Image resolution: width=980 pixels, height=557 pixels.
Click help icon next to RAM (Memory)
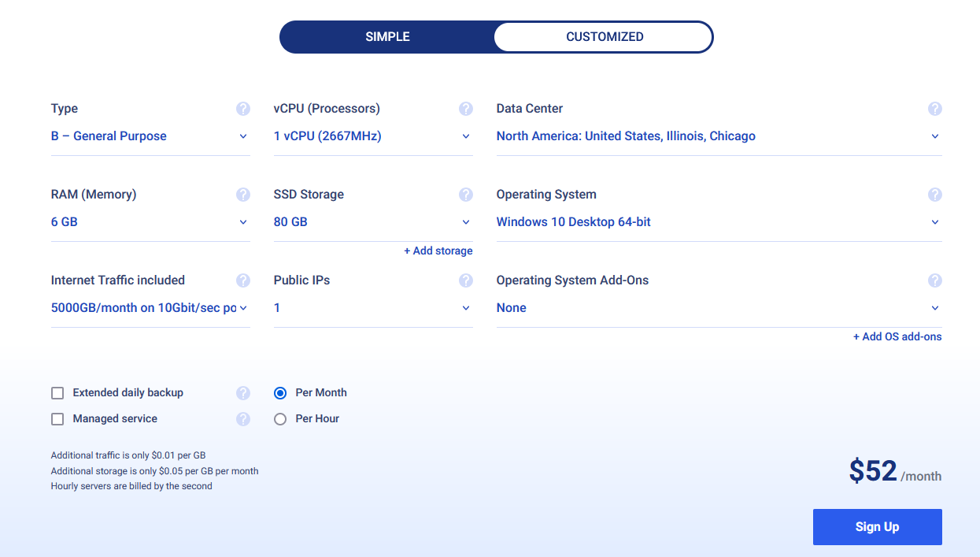click(x=243, y=195)
